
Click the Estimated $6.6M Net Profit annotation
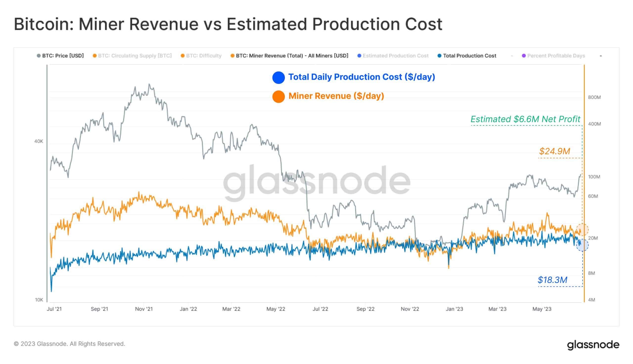click(x=525, y=119)
